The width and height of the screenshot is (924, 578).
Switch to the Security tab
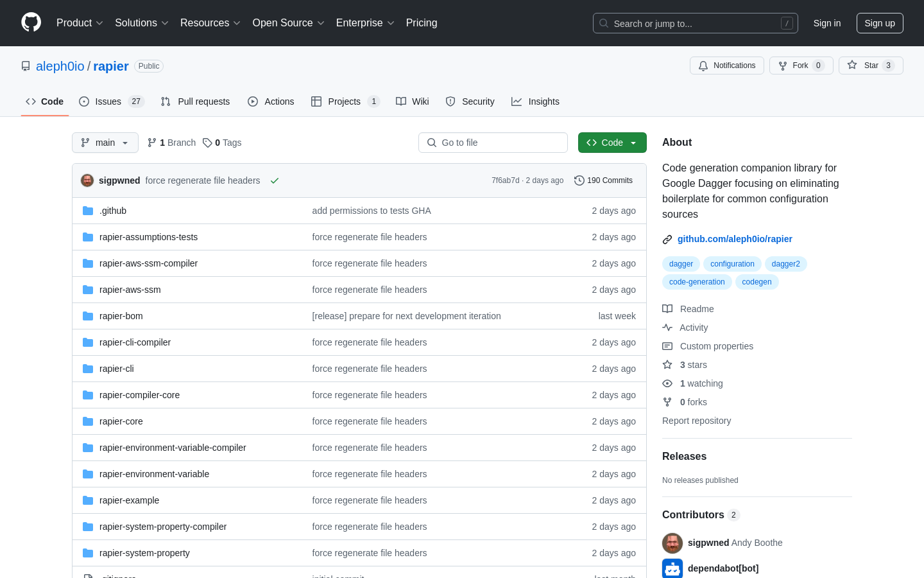(x=470, y=101)
